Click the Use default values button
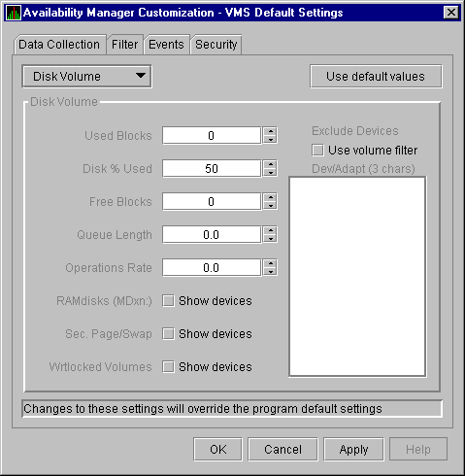The height and width of the screenshot is (476, 465). pyautogui.click(x=376, y=77)
